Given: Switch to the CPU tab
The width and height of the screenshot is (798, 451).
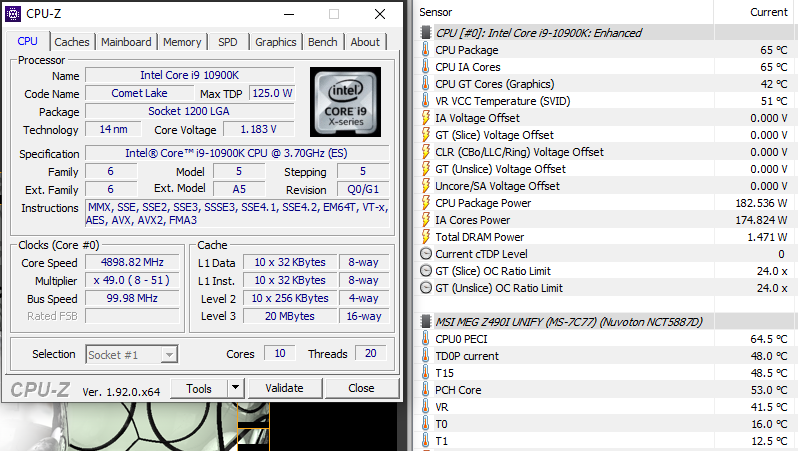Looking at the screenshot, I should tap(27, 41).
